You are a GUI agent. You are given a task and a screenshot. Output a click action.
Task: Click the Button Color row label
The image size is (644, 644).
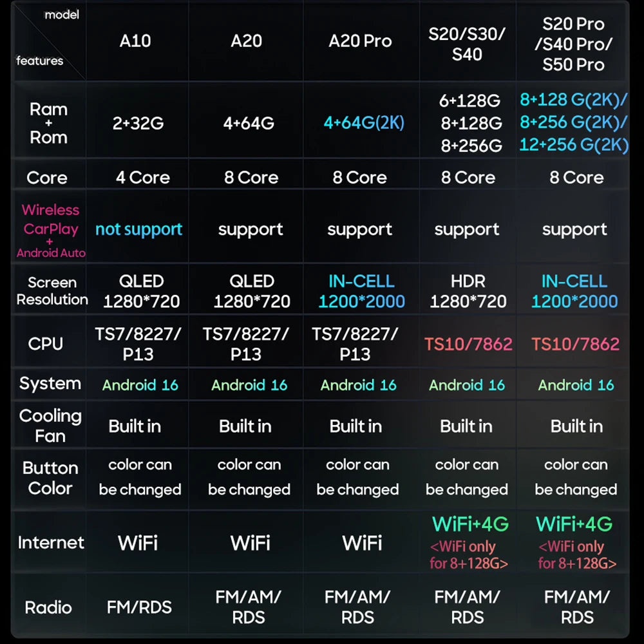pos(50,478)
